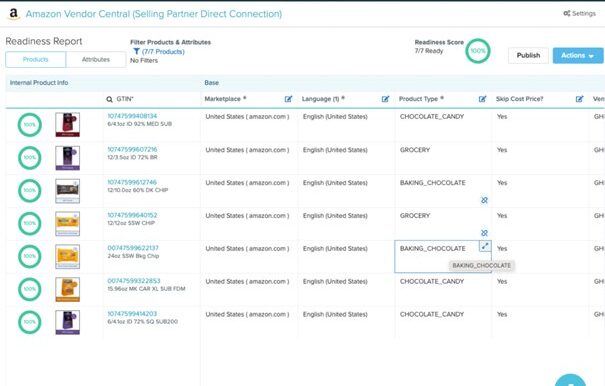Open Amazon Vendor Central title link

point(154,14)
